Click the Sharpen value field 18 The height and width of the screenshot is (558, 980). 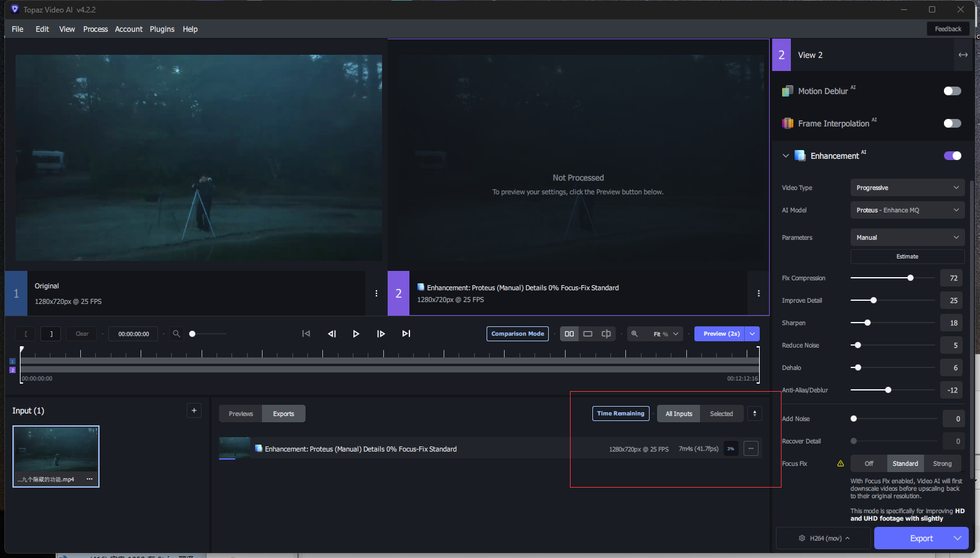point(952,323)
